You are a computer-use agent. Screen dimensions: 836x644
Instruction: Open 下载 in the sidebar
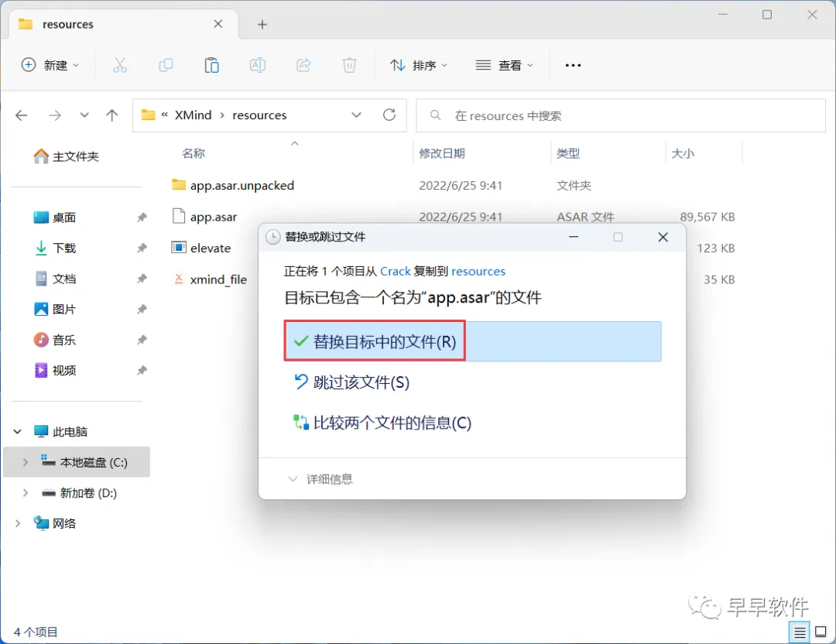pyautogui.click(x=55, y=248)
